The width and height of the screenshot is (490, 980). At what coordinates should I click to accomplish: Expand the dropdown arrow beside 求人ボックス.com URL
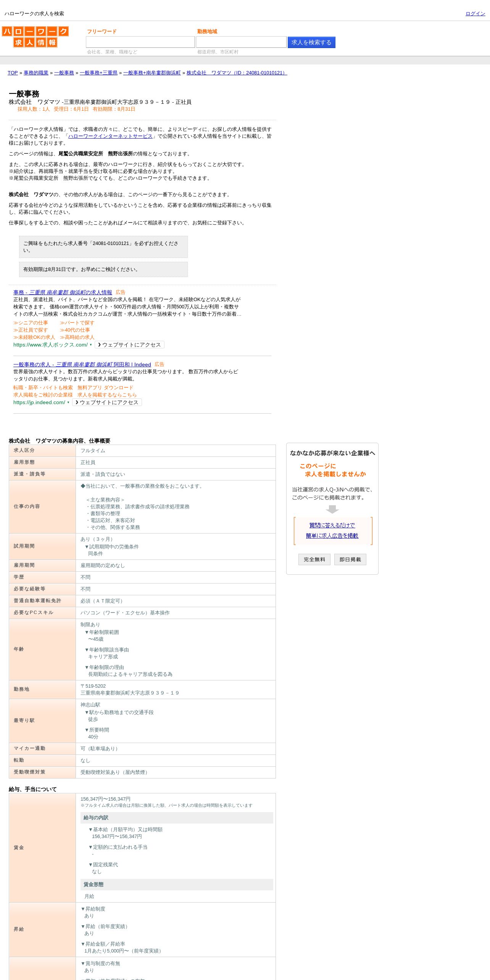pos(91,345)
